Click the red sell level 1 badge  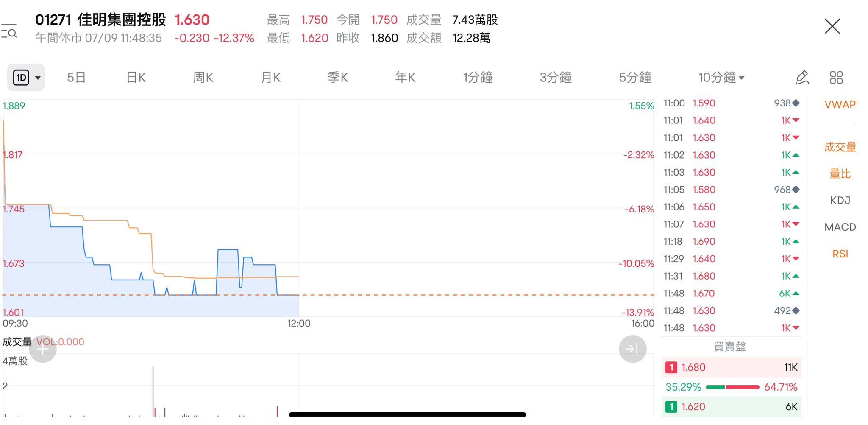coord(671,367)
